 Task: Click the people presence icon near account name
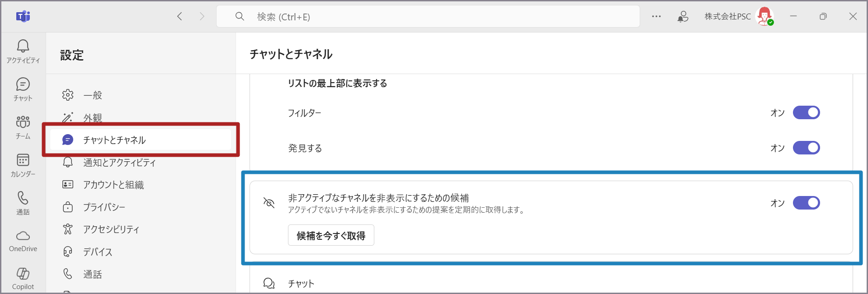tap(683, 17)
